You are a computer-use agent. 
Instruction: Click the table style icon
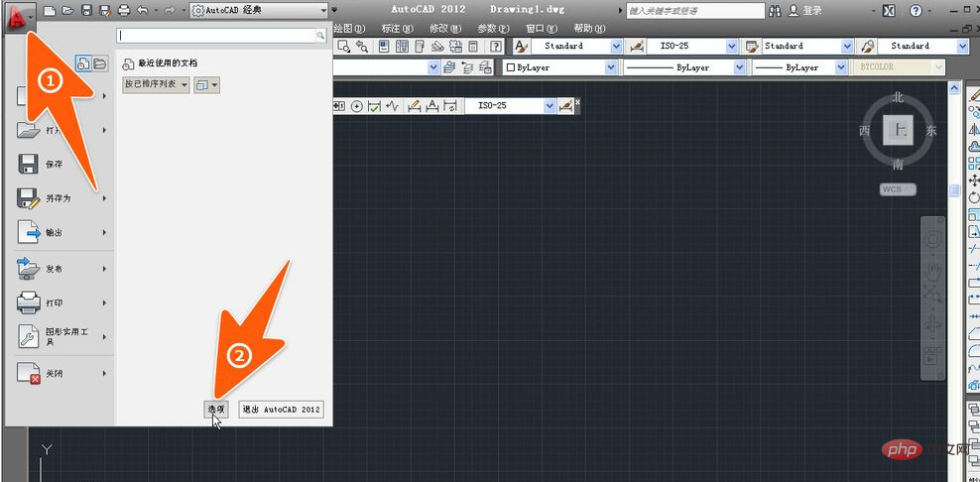[753, 47]
